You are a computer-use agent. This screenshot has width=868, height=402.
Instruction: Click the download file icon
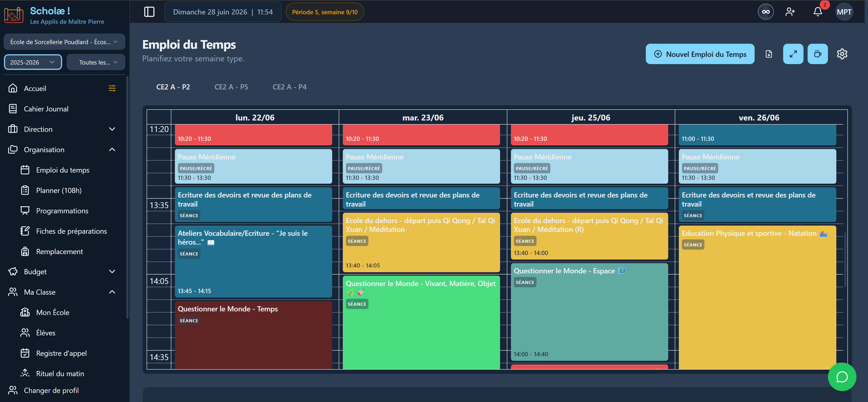(769, 54)
